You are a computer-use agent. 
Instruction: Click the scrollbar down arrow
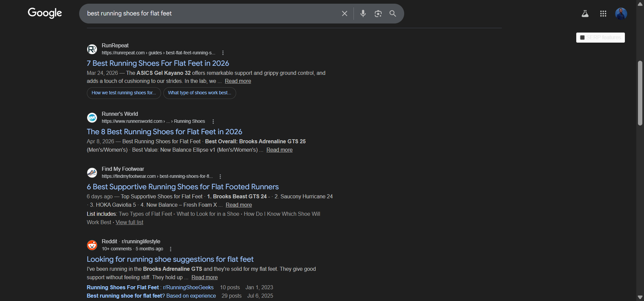(640, 297)
